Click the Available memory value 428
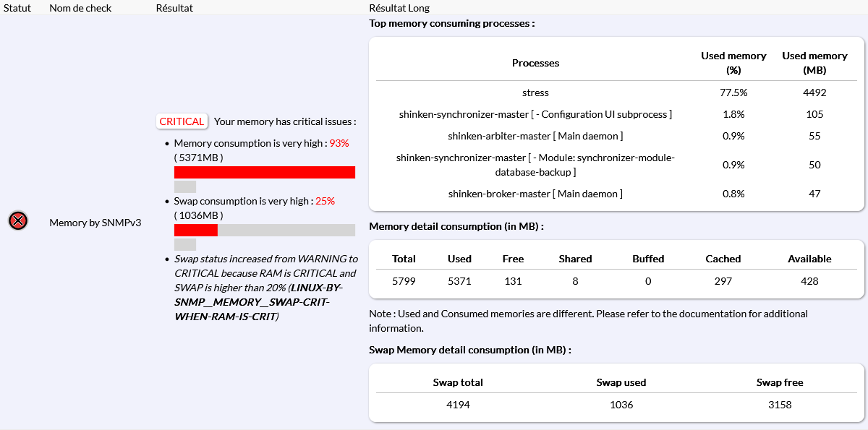The height and width of the screenshot is (430, 868). click(x=809, y=281)
